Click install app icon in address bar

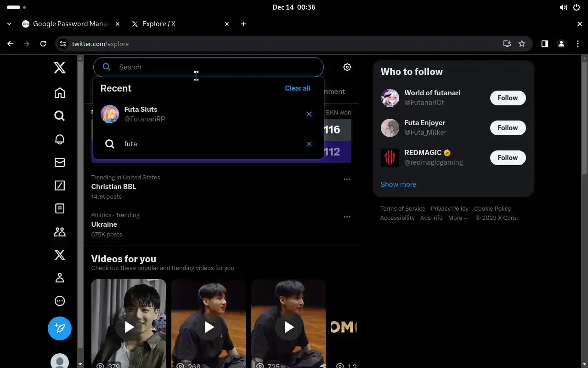click(507, 44)
